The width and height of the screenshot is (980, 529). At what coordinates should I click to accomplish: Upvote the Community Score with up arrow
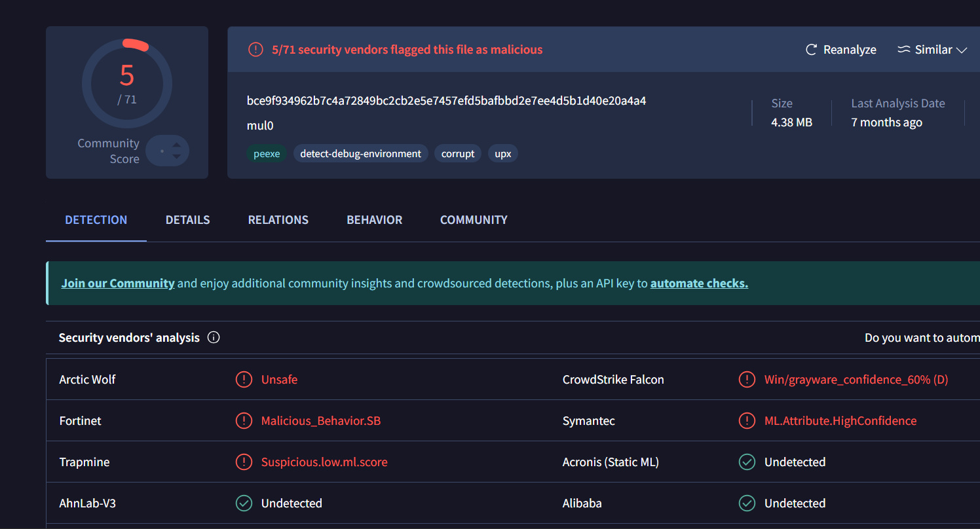coord(176,144)
